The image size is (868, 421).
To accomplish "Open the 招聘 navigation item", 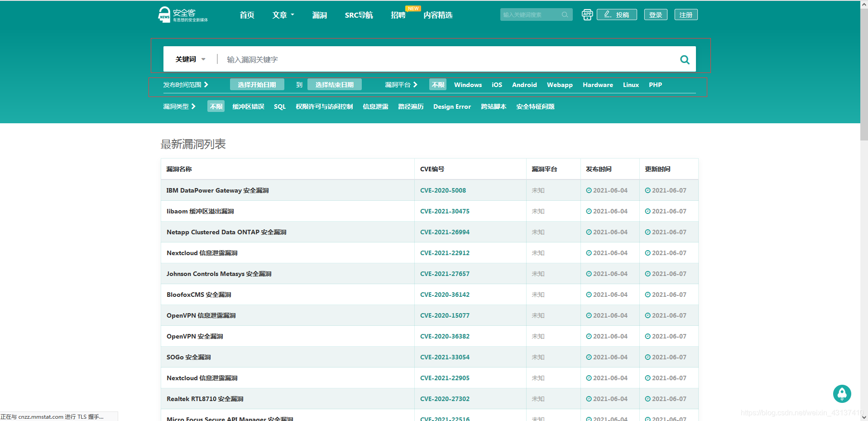I will pyautogui.click(x=398, y=15).
